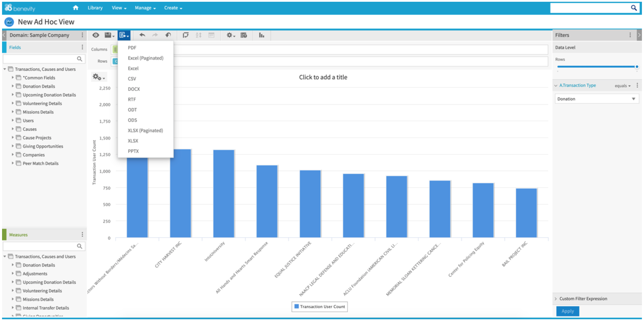Select the Companies folder
Viewport: 644px width, 321px height.
tap(34, 155)
